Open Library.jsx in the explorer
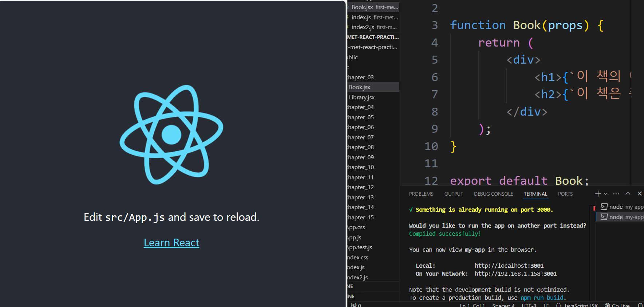The width and height of the screenshot is (644, 307). [373, 97]
